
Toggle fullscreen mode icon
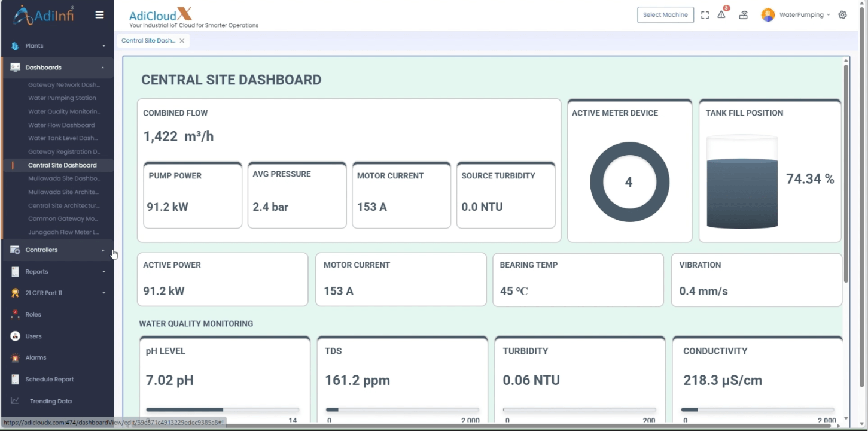click(705, 15)
